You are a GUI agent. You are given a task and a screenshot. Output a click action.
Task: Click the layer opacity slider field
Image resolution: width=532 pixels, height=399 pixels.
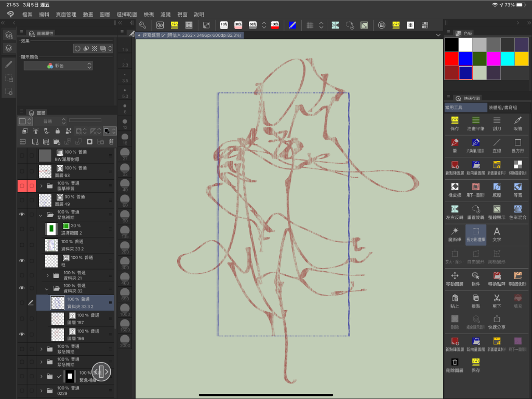(x=85, y=121)
